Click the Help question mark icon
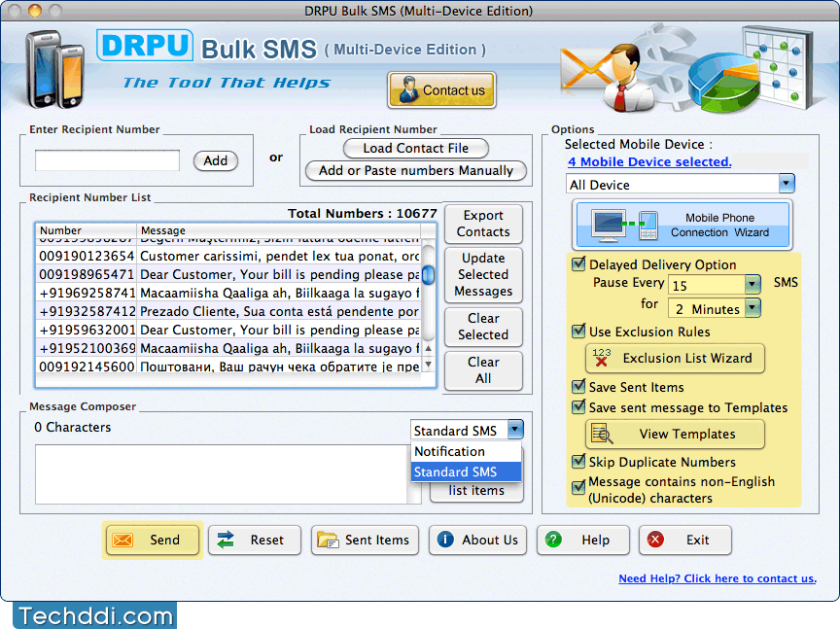This screenshot has height=629, width=840. coord(553,539)
